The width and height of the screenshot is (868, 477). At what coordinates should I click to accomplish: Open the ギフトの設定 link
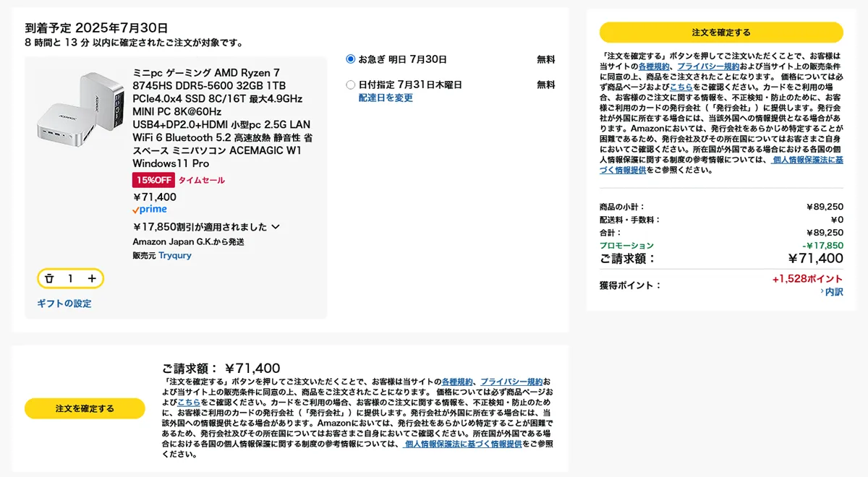[x=64, y=304]
